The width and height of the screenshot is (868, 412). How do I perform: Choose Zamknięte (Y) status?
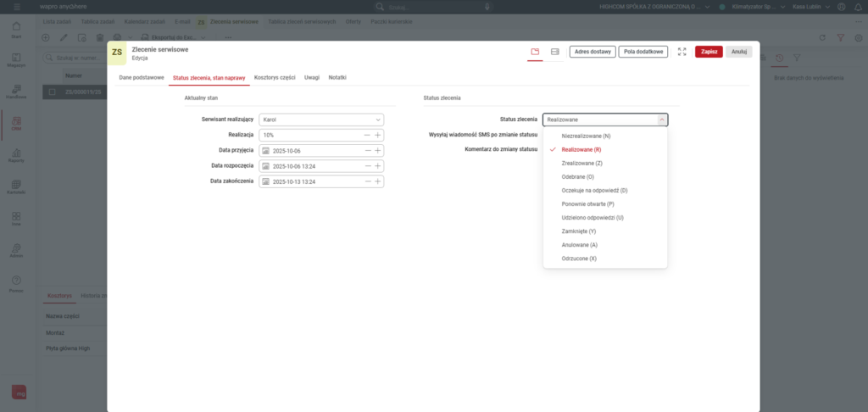point(605,231)
